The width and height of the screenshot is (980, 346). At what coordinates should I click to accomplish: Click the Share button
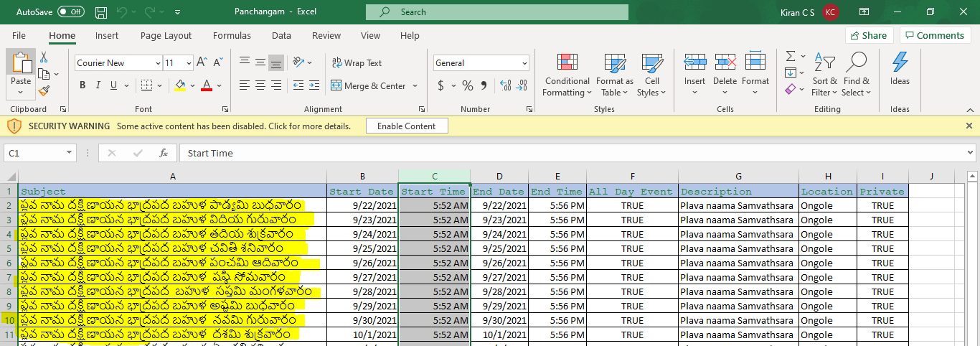point(868,35)
